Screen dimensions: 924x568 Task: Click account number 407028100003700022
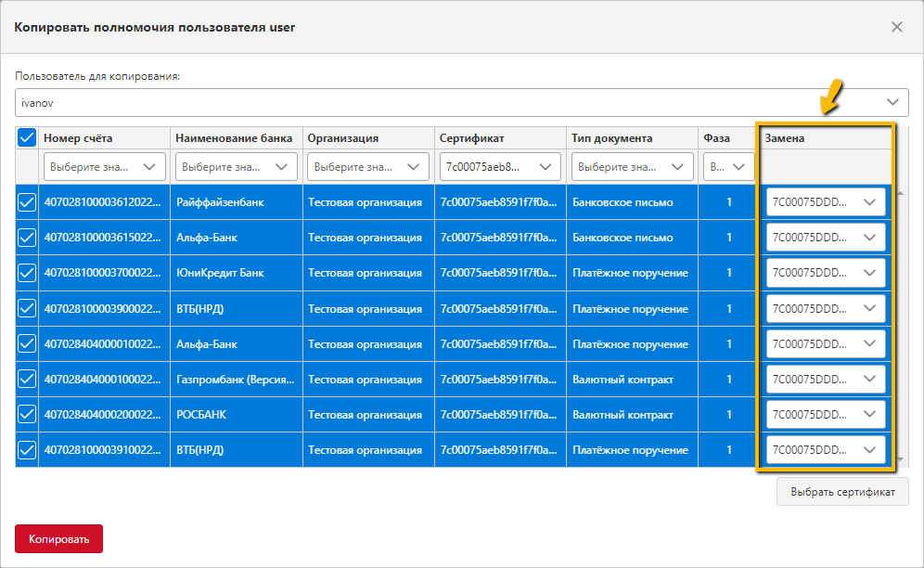[x=103, y=273]
